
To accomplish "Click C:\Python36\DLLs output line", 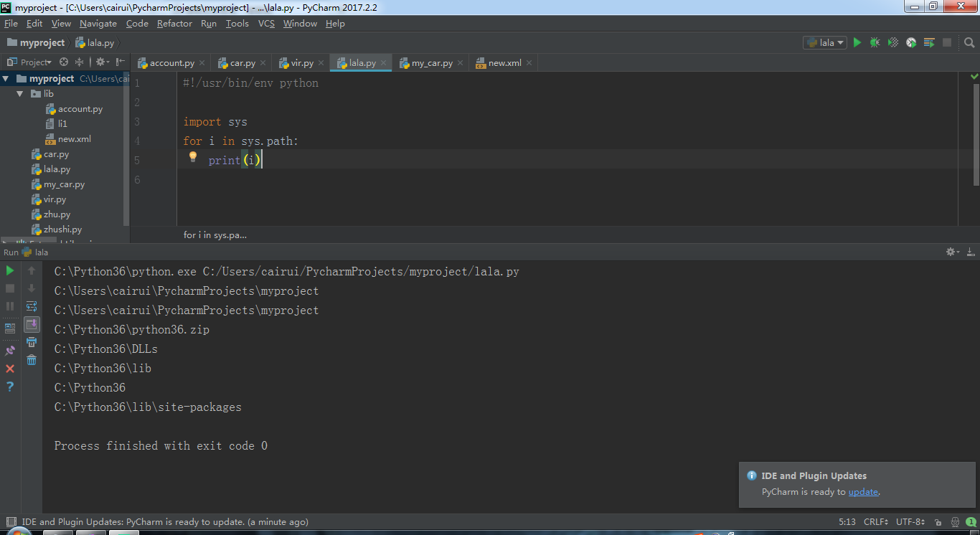I will point(106,349).
